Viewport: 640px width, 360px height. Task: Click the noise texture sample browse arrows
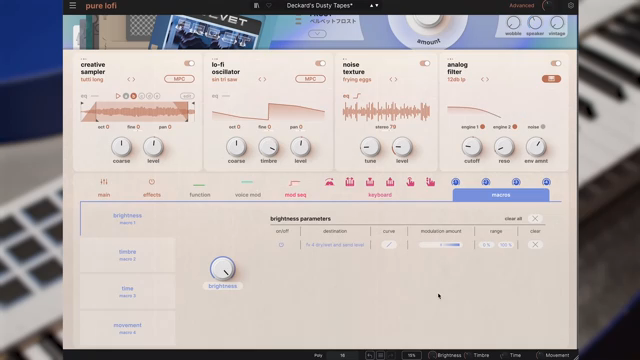click(x=393, y=79)
